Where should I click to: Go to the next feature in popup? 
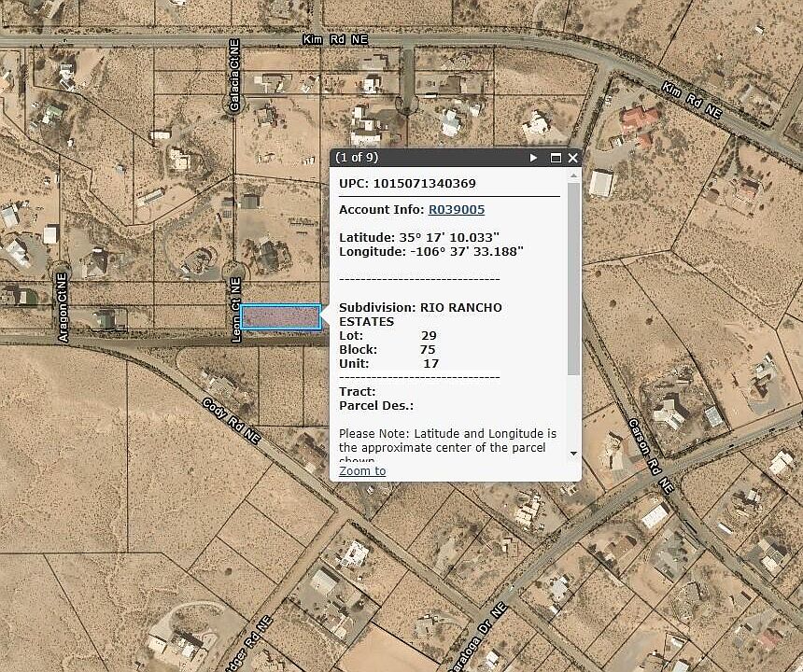(x=534, y=158)
